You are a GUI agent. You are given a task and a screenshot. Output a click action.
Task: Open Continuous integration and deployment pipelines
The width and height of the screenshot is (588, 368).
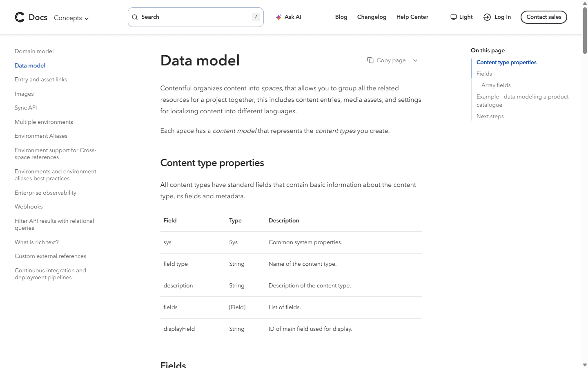pyautogui.click(x=50, y=274)
